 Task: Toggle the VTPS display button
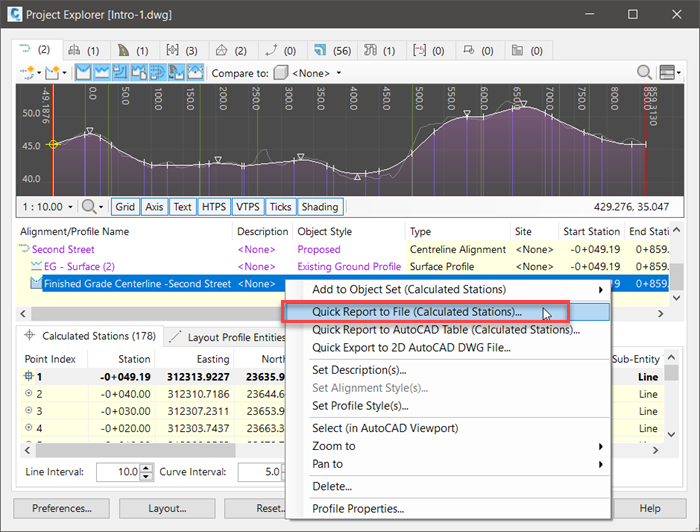pyautogui.click(x=247, y=207)
